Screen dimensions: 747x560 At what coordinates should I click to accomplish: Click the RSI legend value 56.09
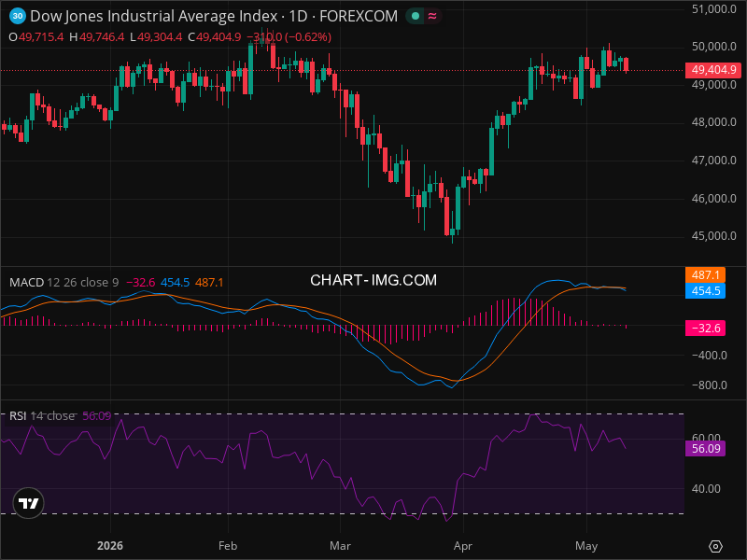click(x=97, y=415)
